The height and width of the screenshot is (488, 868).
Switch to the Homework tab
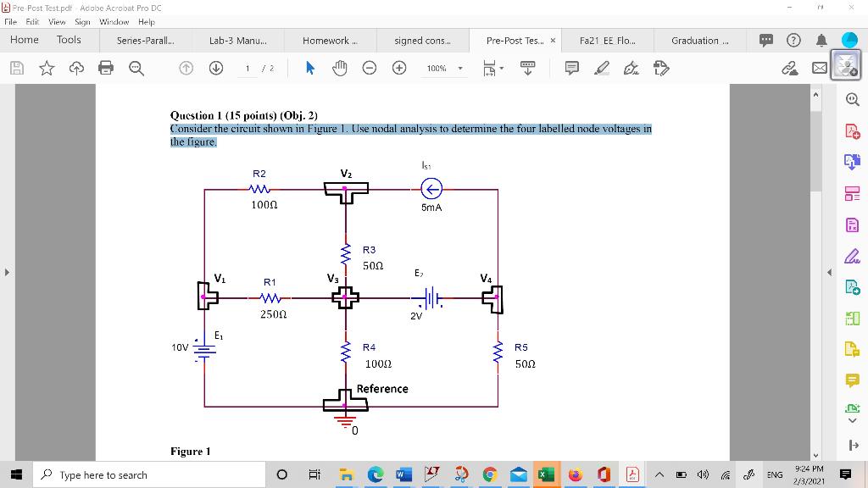[330, 41]
